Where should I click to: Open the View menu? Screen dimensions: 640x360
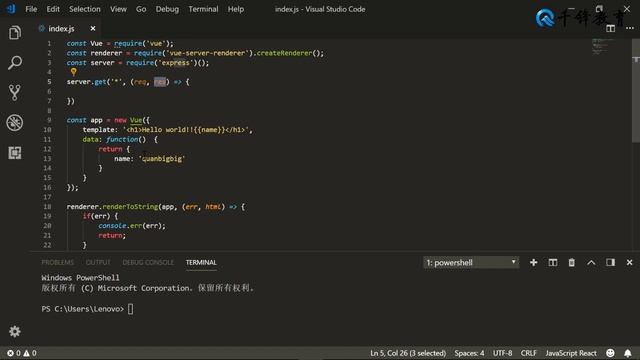pyautogui.click(x=118, y=9)
